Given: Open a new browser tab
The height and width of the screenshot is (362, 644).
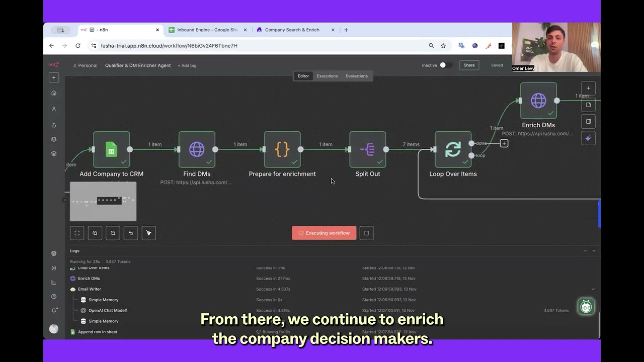Looking at the screenshot, I should (346, 30).
